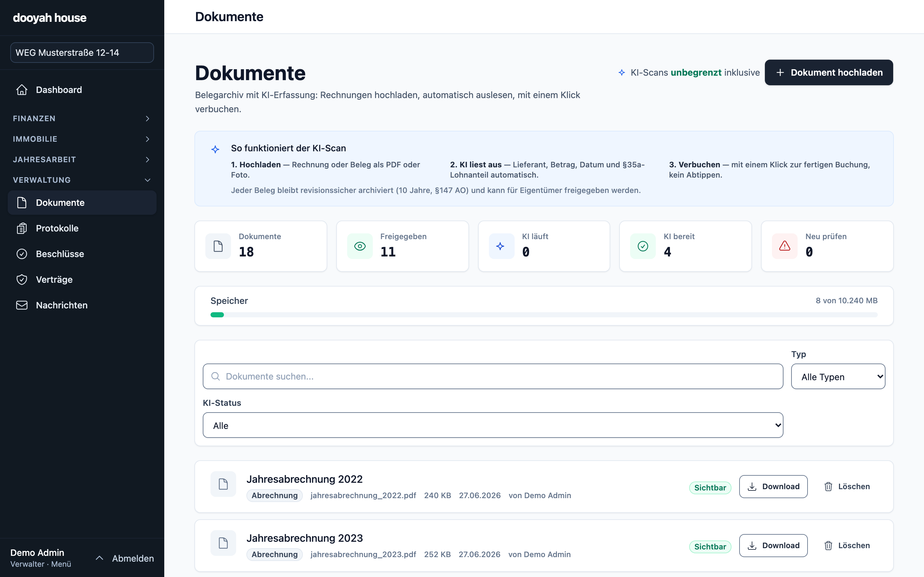Click the Speicher storage progress bar
Viewport: 924px width, 577px height.
[x=544, y=315]
